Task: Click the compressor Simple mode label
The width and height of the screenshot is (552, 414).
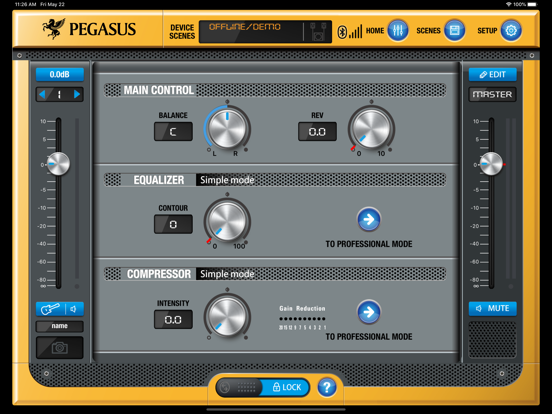Action: coord(227,274)
